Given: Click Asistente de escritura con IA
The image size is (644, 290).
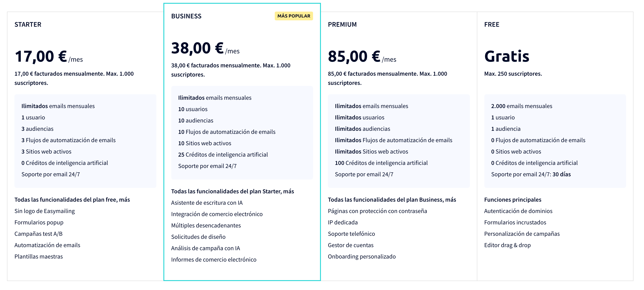Looking at the screenshot, I should 207,203.
